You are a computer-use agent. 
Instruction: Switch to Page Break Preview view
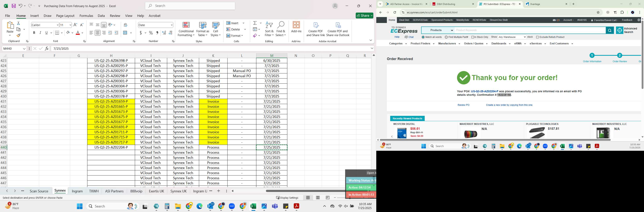[327, 197]
